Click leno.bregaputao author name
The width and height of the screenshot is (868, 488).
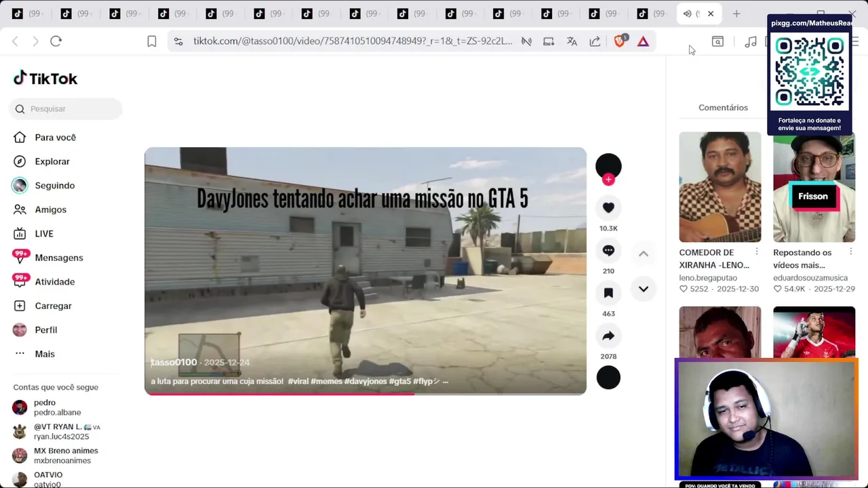pos(708,278)
